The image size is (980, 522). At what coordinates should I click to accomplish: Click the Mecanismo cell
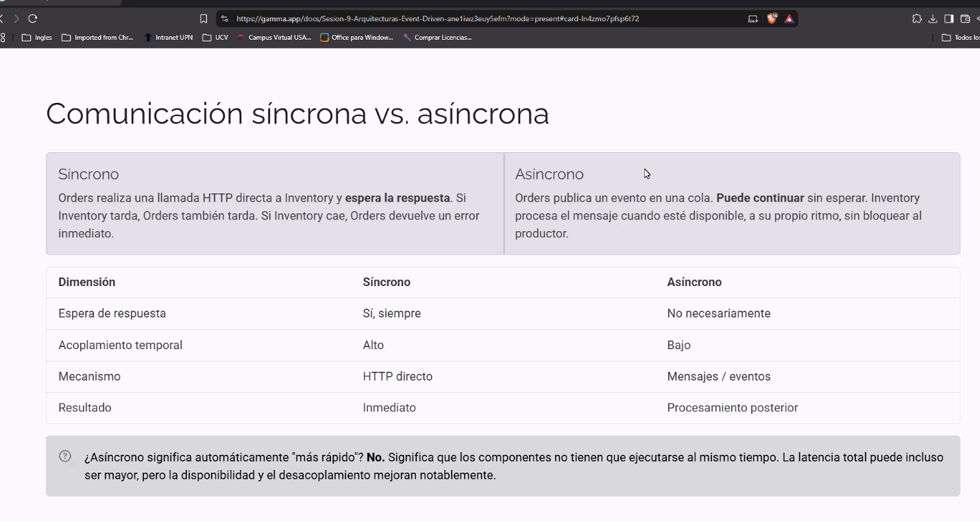click(x=89, y=377)
